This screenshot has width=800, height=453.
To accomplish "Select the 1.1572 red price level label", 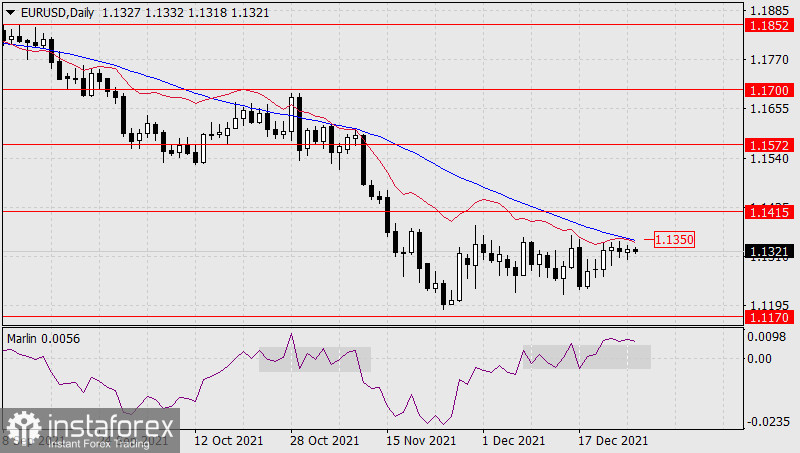I will (769, 145).
